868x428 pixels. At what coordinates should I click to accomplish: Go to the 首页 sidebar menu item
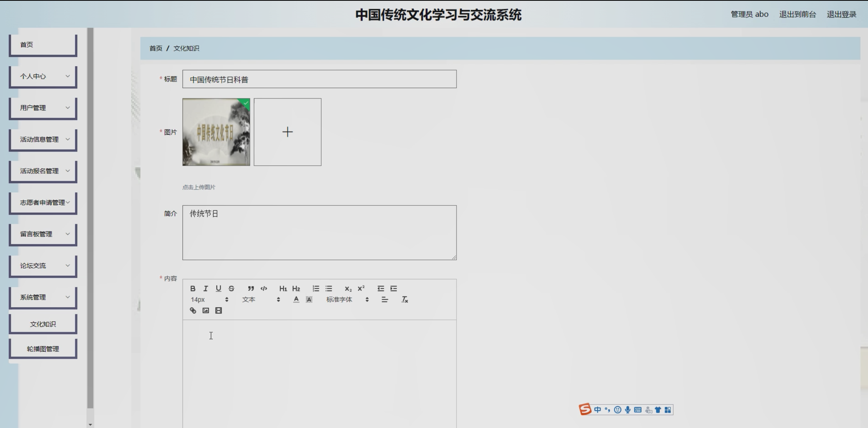pyautogui.click(x=43, y=45)
